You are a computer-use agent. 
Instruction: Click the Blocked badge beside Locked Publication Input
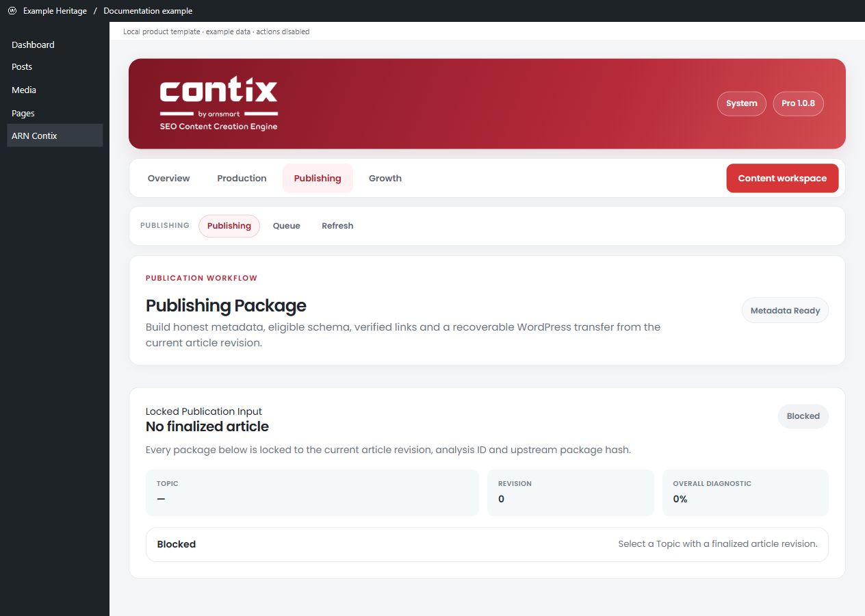(803, 415)
